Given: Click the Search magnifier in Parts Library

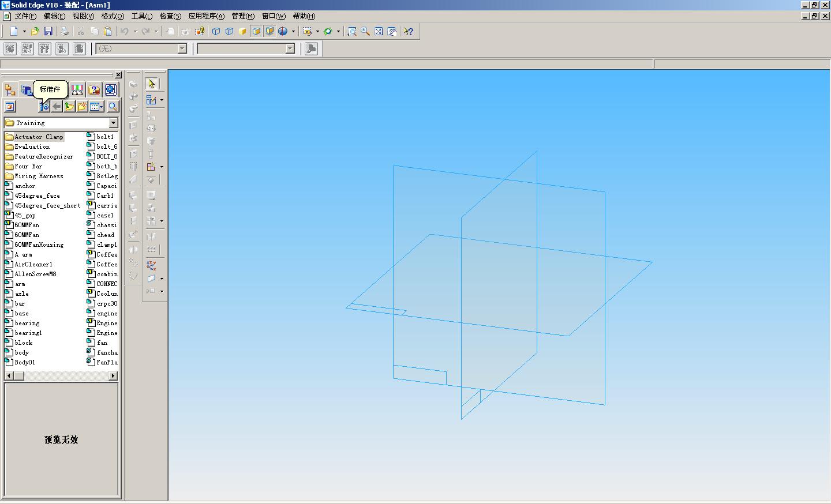Looking at the screenshot, I should click(113, 106).
